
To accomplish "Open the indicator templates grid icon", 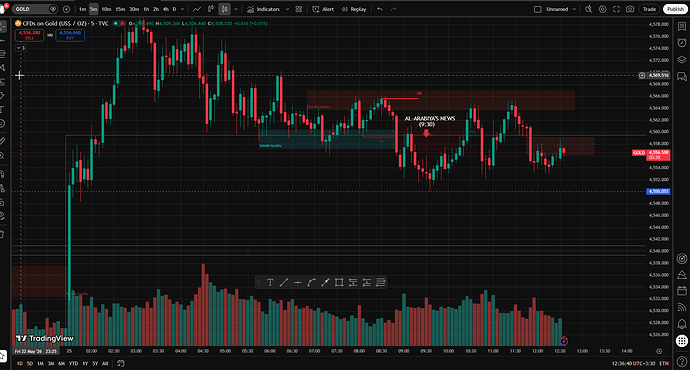I will click(x=299, y=9).
